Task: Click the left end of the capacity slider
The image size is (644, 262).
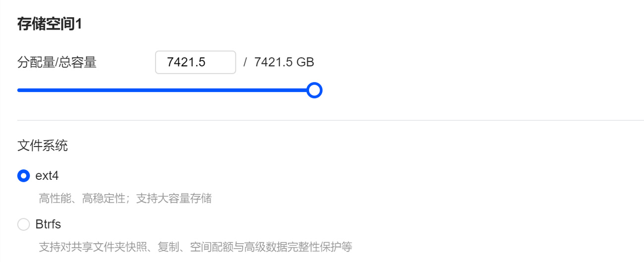Action: point(20,90)
